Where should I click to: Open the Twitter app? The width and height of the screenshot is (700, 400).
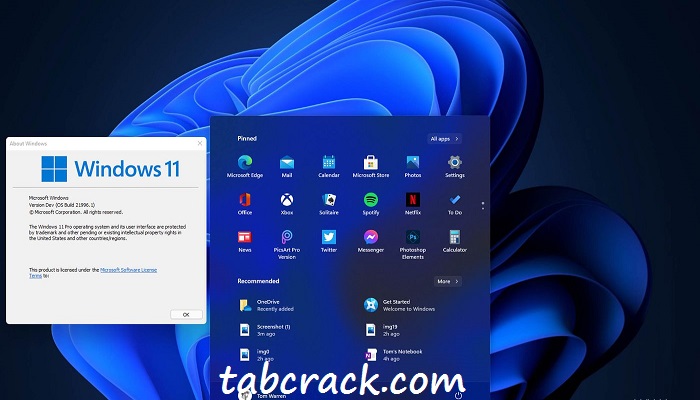pos(329,242)
